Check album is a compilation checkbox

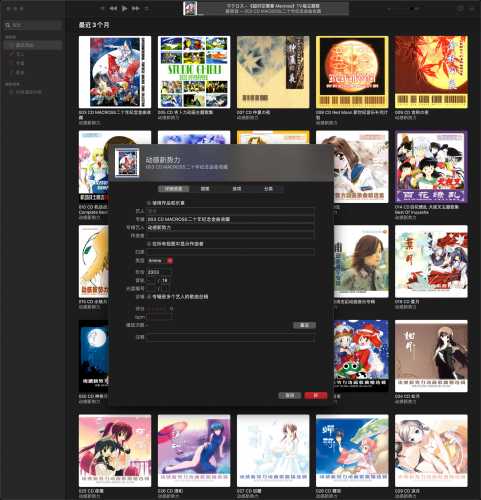[149, 296]
